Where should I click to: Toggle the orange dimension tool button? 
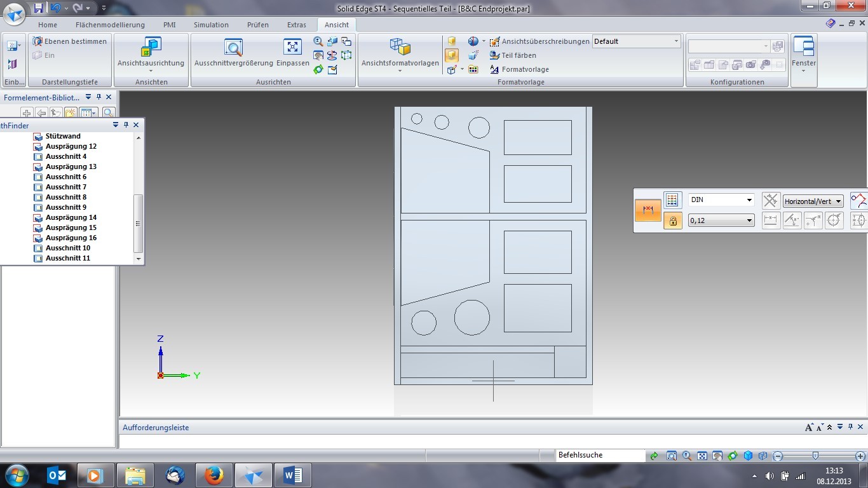(648, 210)
